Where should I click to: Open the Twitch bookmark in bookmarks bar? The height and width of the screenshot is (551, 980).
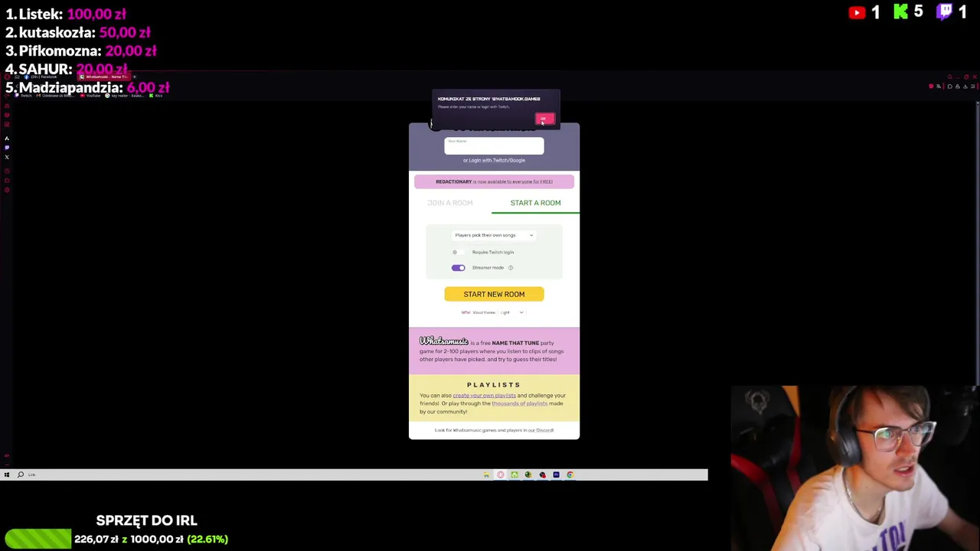[x=23, y=96]
